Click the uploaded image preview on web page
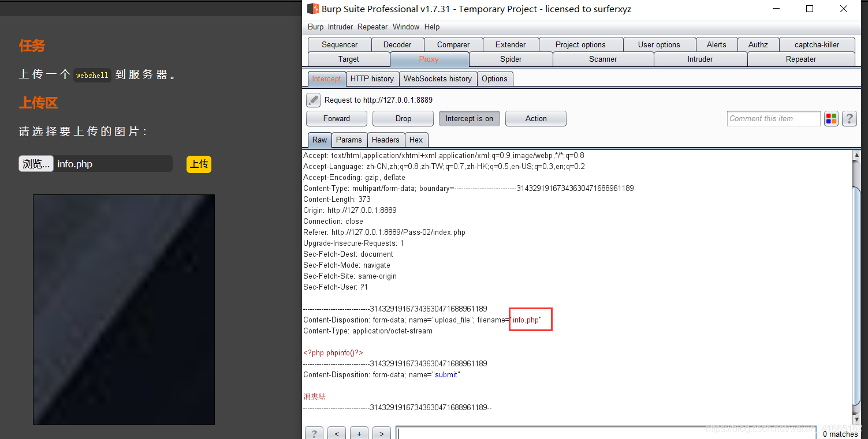The width and height of the screenshot is (868, 439). (124, 310)
